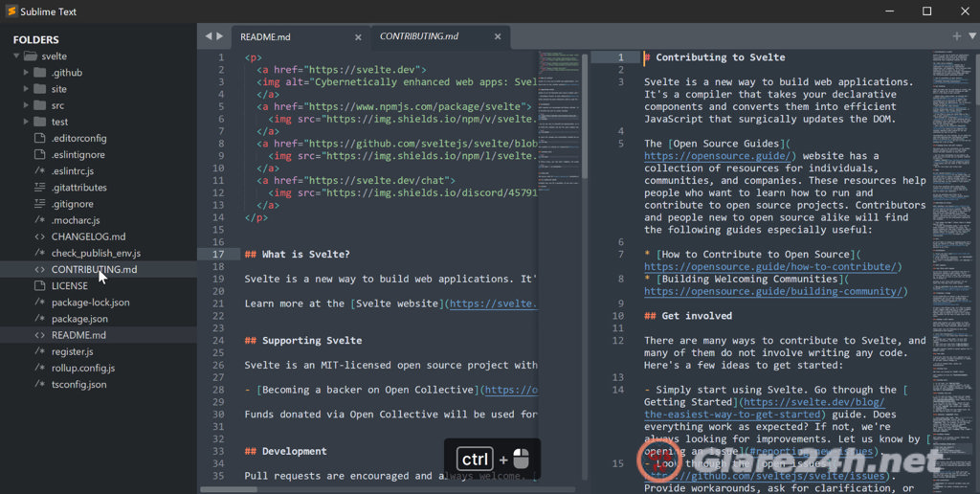
Task: Click the .mocharc.js code icon
Action: coord(40,220)
